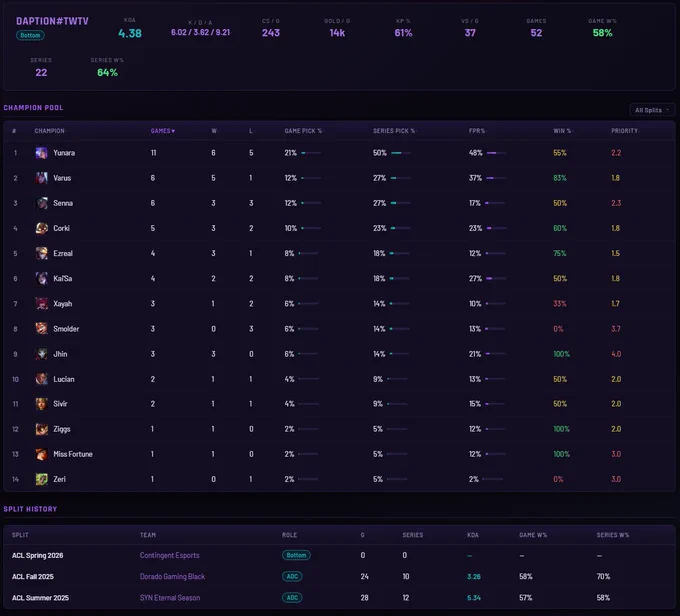Click the 243 CS per game value

[x=271, y=33]
